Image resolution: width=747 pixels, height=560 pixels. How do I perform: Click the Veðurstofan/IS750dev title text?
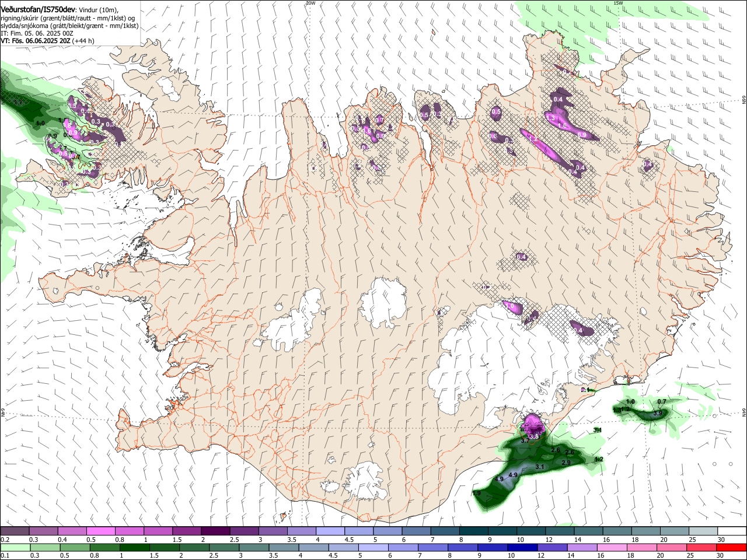pyautogui.click(x=38, y=9)
